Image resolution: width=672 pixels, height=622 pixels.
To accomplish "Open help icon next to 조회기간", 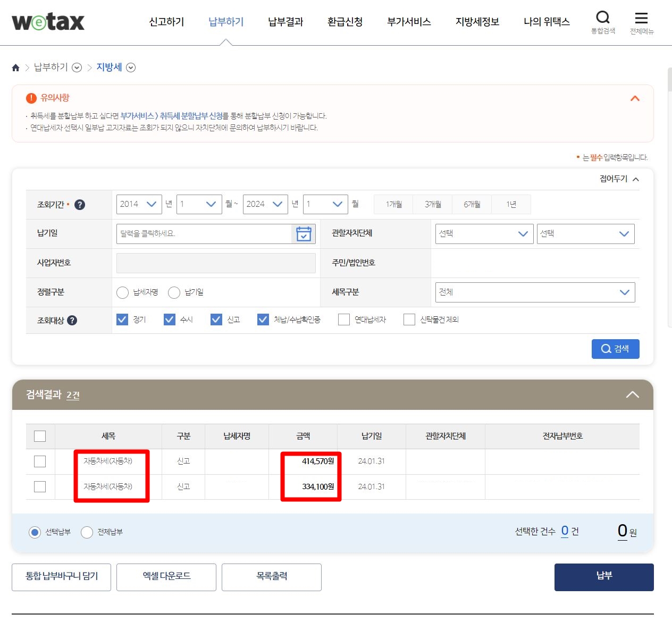I will point(80,205).
